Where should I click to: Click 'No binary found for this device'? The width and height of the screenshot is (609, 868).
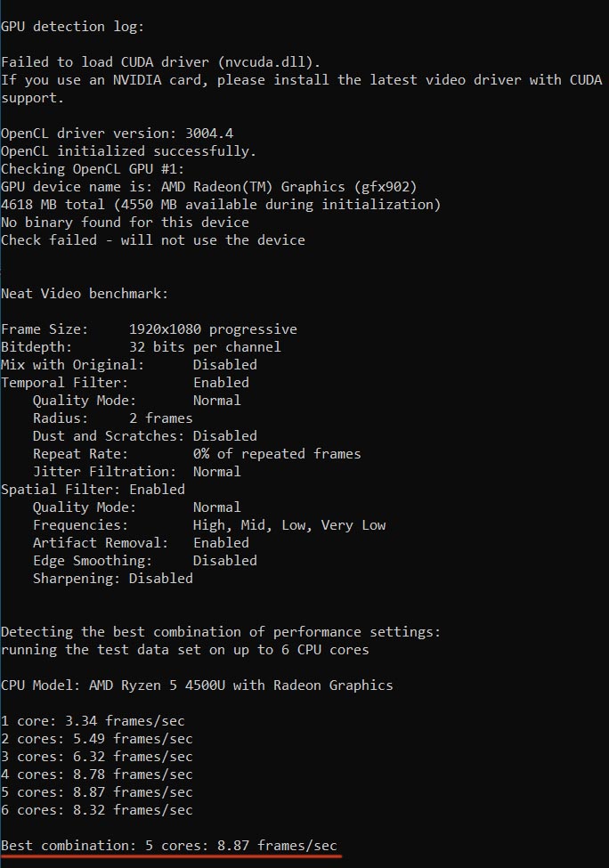pyautogui.click(x=126, y=223)
